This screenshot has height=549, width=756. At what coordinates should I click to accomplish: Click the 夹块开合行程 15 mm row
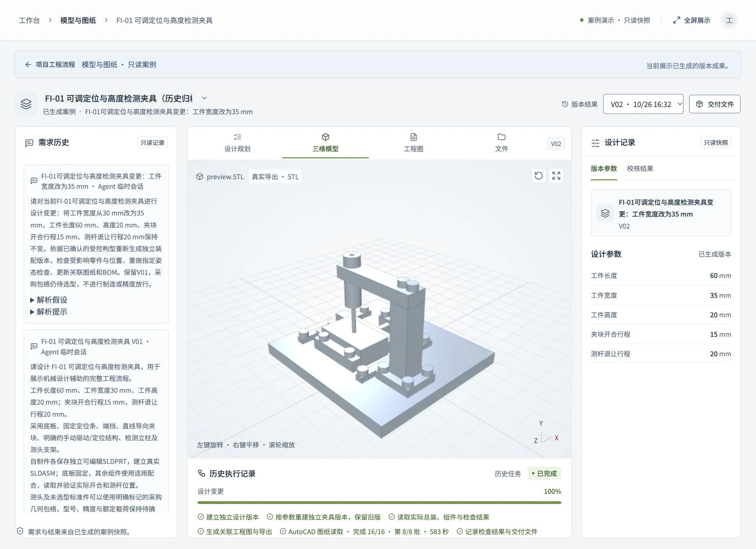661,334
